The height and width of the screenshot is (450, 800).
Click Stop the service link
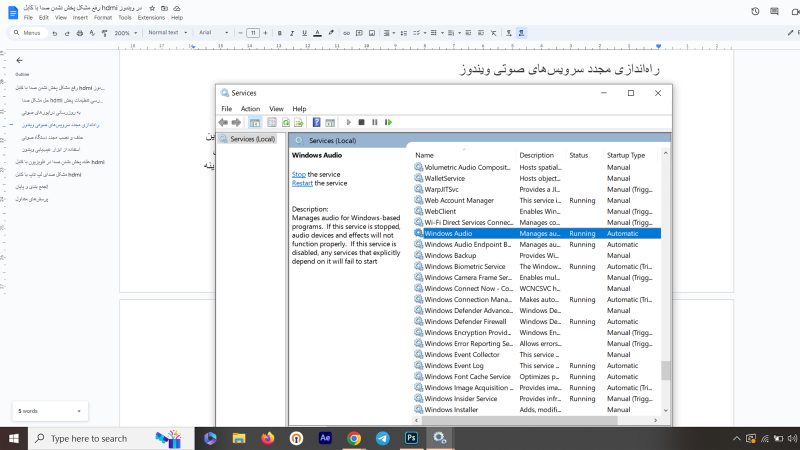coord(298,174)
